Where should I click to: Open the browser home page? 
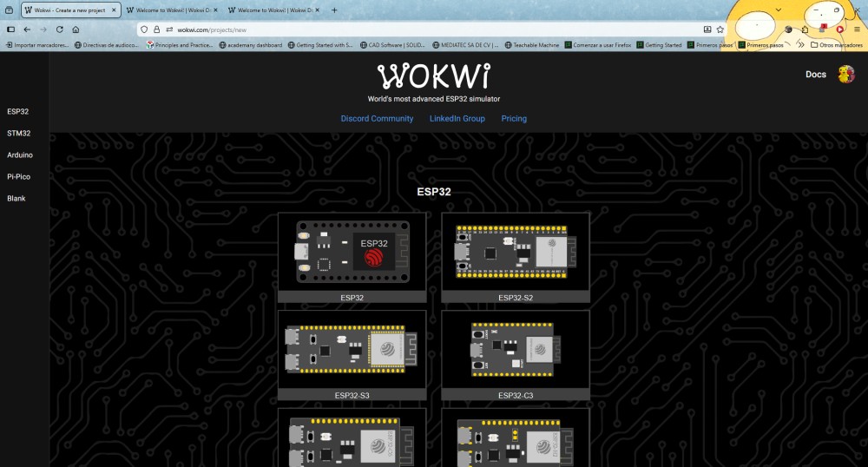point(76,30)
